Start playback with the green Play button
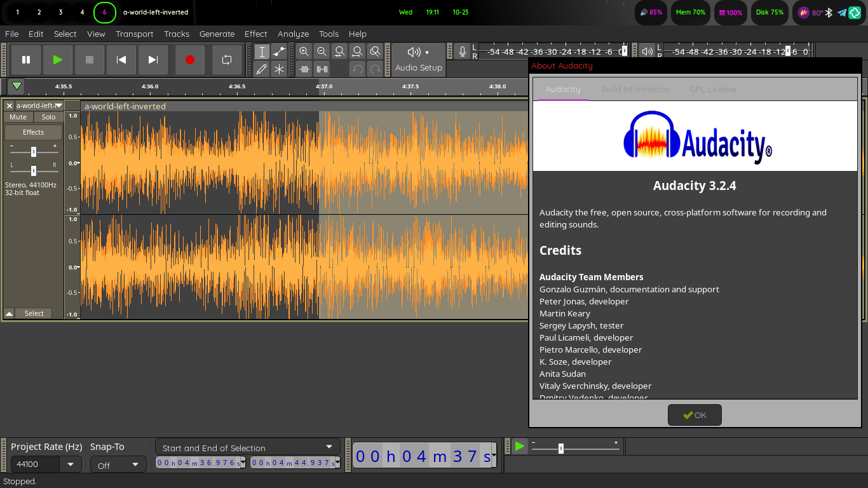The width and height of the screenshot is (868, 488). (58, 60)
